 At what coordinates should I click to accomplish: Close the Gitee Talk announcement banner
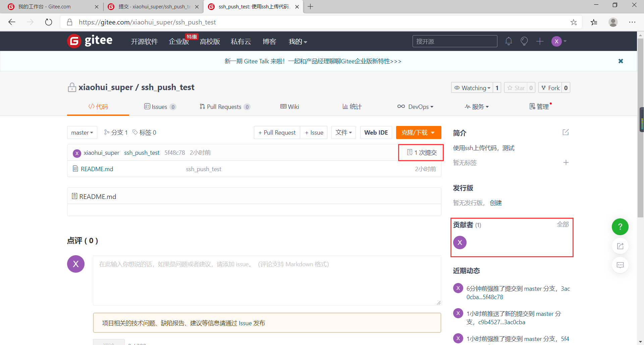click(x=621, y=61)
